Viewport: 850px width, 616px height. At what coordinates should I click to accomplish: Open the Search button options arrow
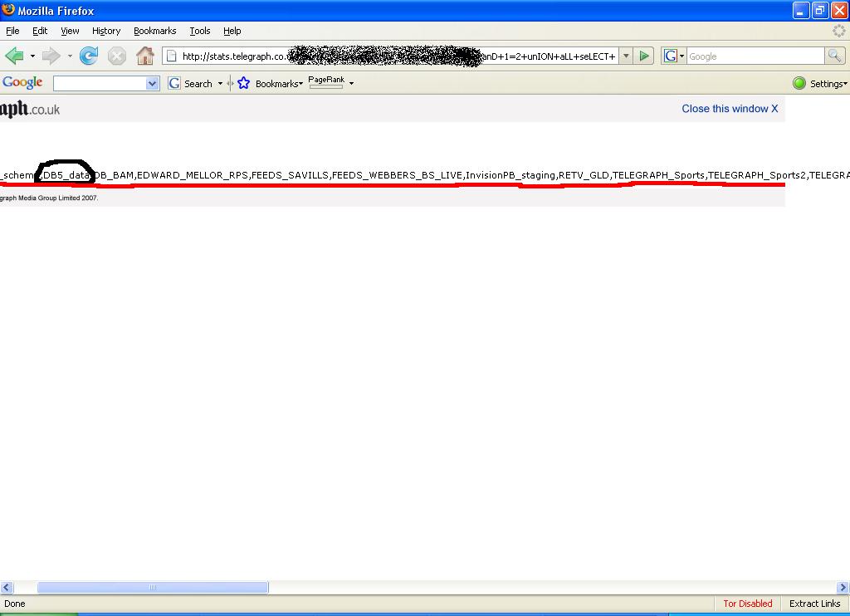click(x=220, y=84)
